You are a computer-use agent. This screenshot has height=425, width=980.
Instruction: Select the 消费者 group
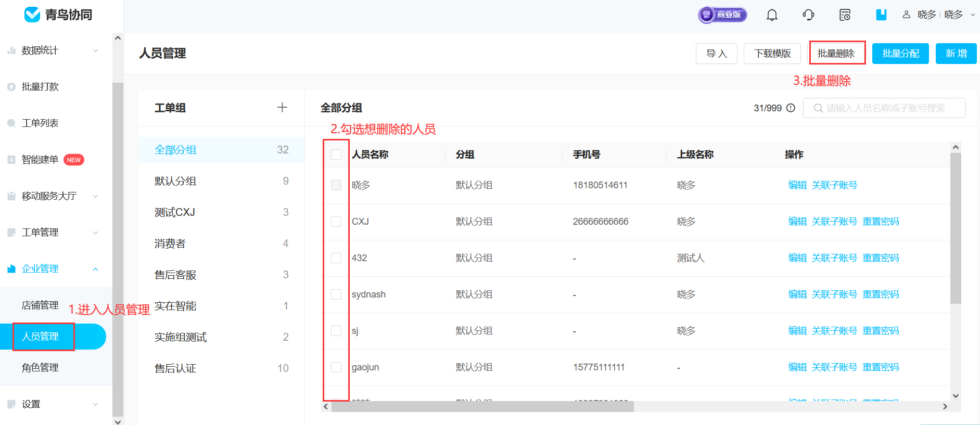[x=222, y=243]
